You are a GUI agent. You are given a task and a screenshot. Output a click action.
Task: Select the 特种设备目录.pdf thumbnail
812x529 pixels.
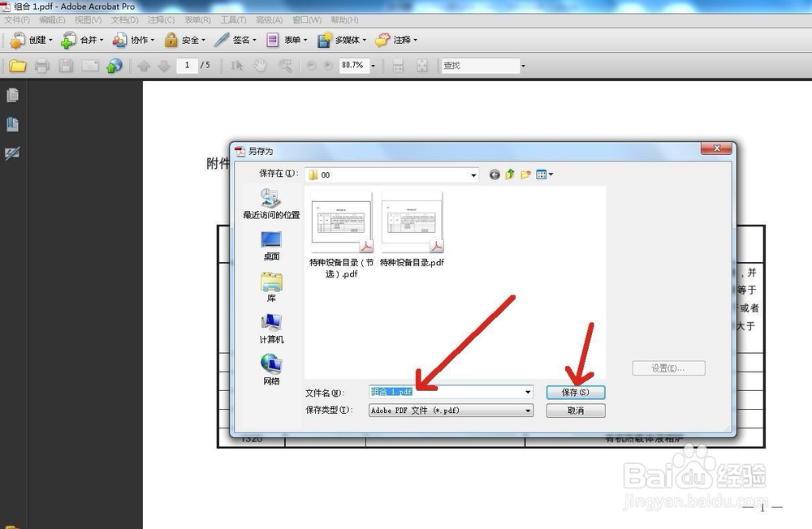click(411, 223)
